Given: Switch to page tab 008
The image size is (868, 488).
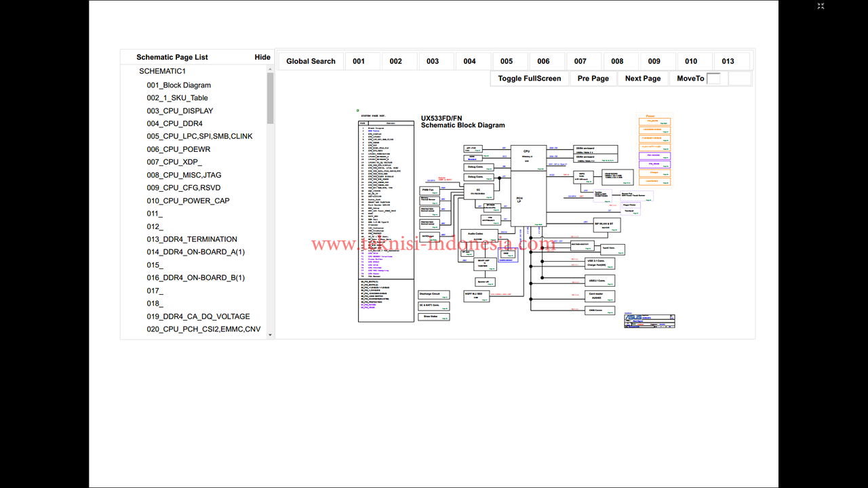Looking at the screenshot, I should [x=617, y=61].
